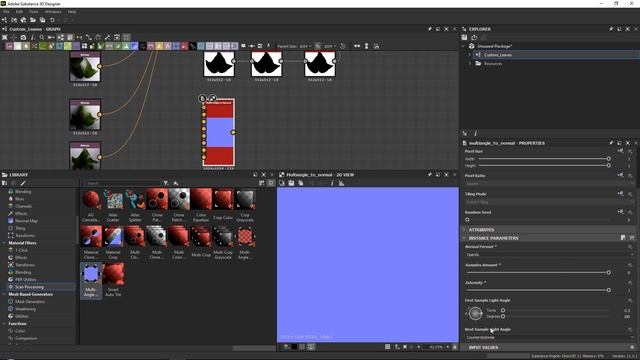This screenshot has width=640, height=360.
Task: Adjust the Intensity slider handle
Action: 608,290
